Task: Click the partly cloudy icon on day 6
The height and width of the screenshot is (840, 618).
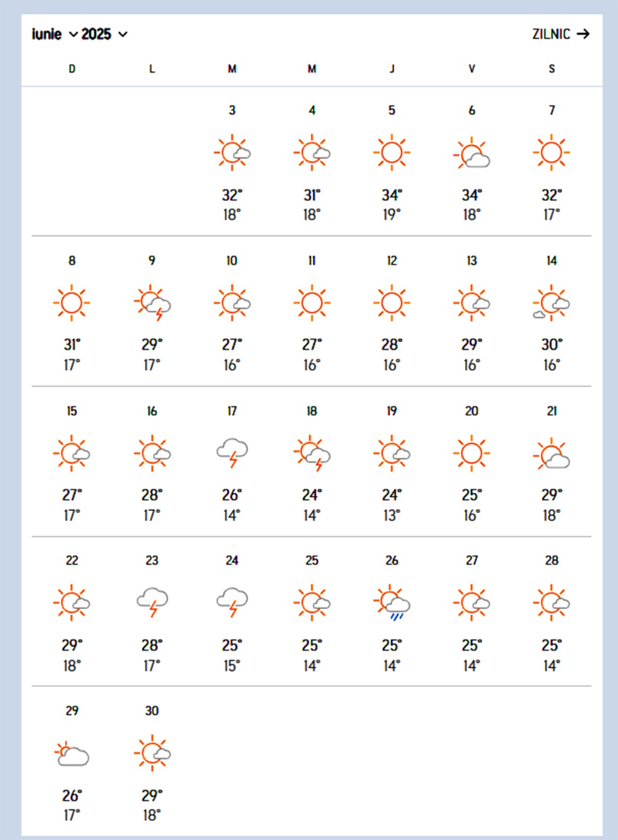Action: (472, 153)
